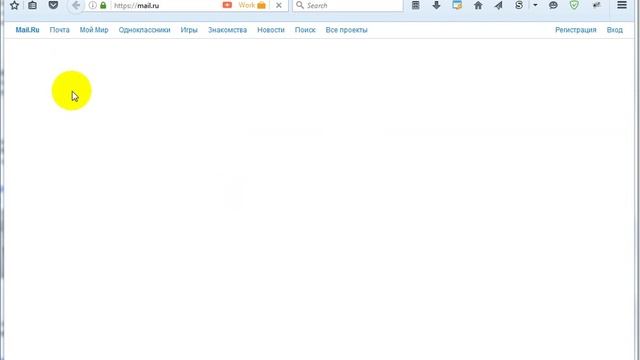Click the smiley face chat icon

(553, 5)
